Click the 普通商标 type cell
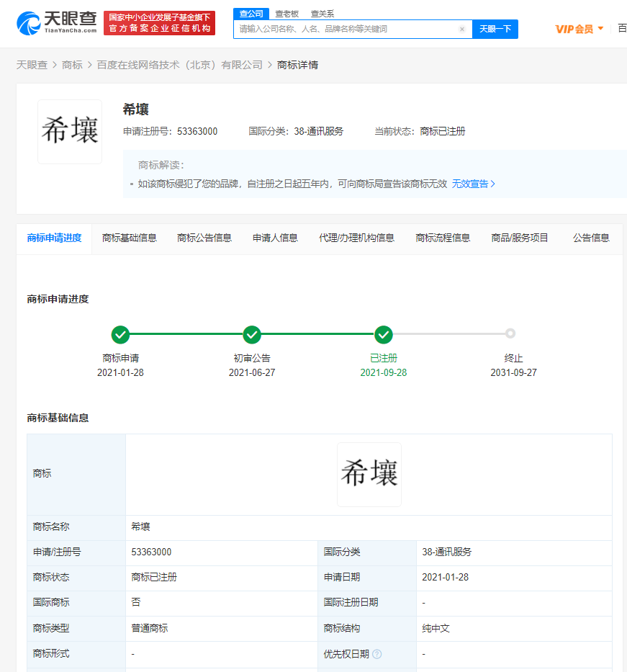This screenshot has width=627, height=672. click(222, 628)
